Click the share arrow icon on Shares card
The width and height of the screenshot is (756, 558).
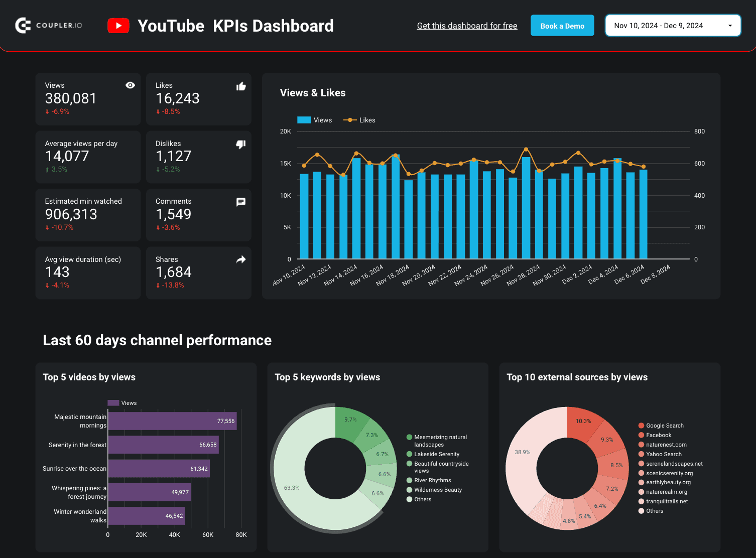(241, 259)
